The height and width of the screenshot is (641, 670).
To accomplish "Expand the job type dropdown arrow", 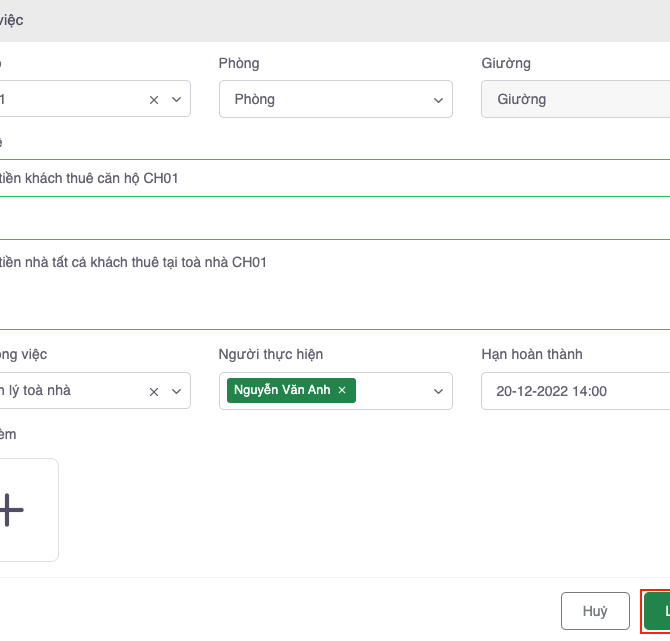I will pos(176,391).
